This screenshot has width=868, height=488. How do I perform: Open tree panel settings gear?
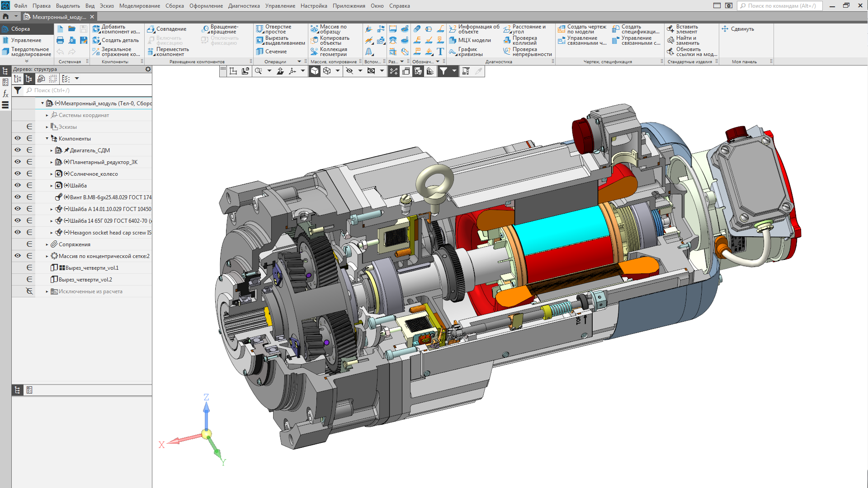click(148, 69)
